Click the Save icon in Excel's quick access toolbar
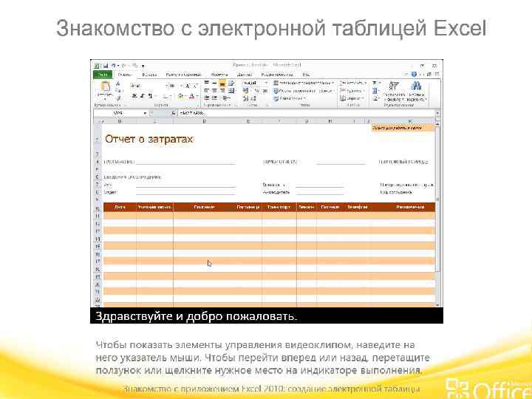Image resolution: width=532 pixels, height=399 pixels. click(106, 66)
